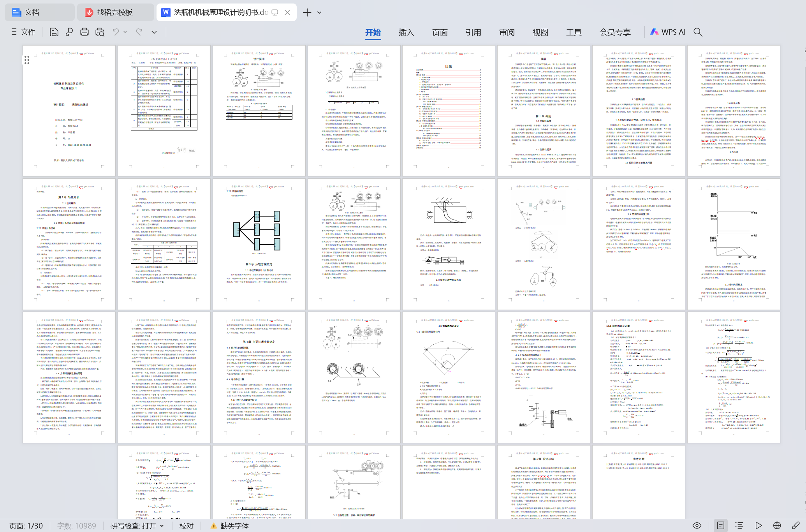The height and width of the screenshot is (532, 806).
Task: Create a new tab with plus icon
Action: [307, 12]
